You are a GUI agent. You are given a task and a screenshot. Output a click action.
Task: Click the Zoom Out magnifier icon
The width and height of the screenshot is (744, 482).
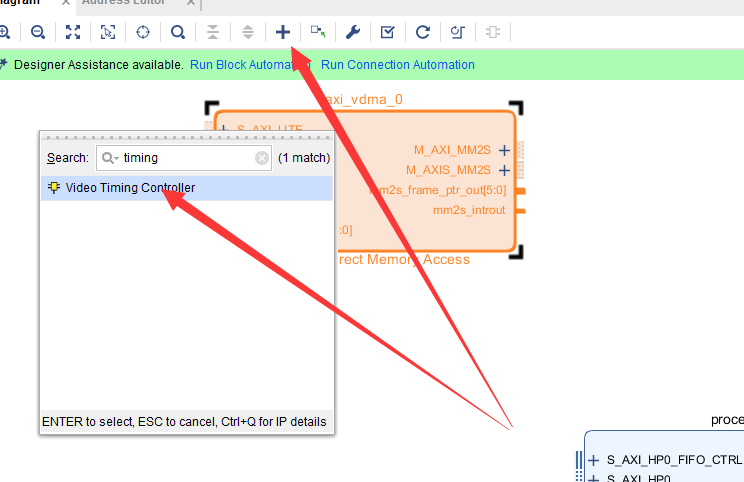(x=38, y=32)
